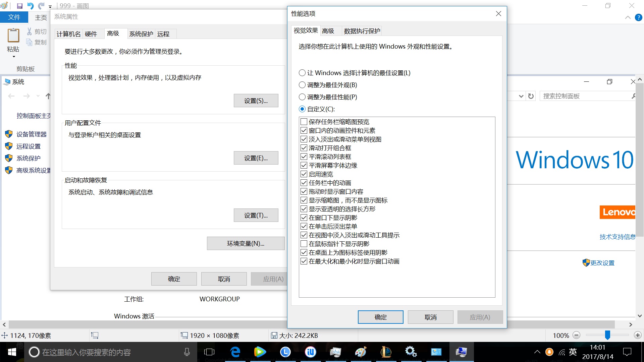Open Paint from the taskbar
The image size is (644, 362).
tap(361, 352)
